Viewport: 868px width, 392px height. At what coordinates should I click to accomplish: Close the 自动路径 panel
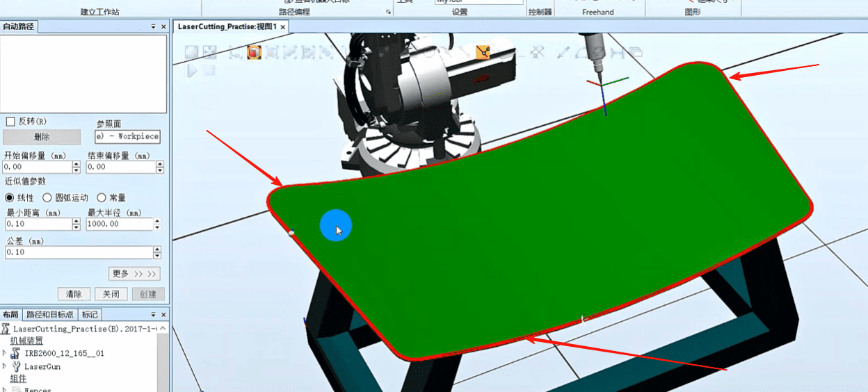tap(163, 26)
